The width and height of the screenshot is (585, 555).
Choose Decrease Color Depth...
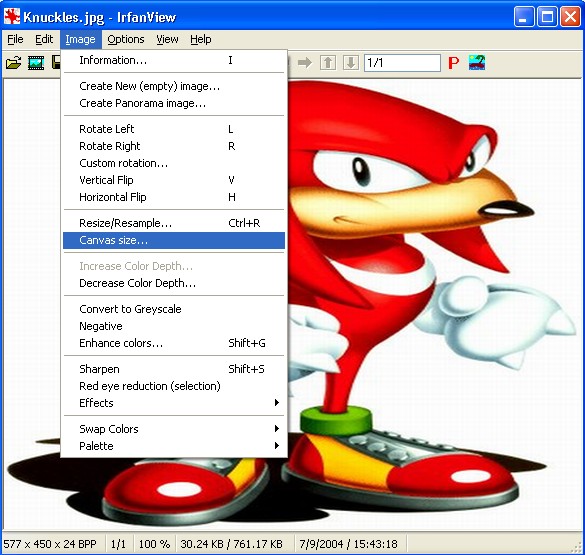pyautogui.click(x=174, y=283)
